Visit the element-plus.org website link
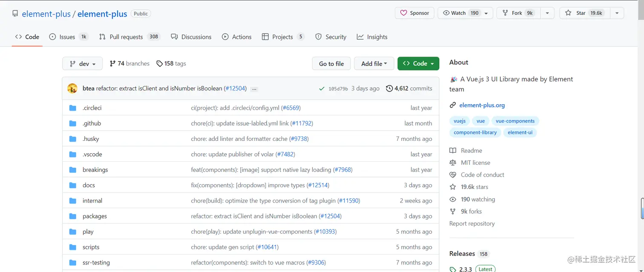Viewport: 644px width, 272px height. point(482,105)
